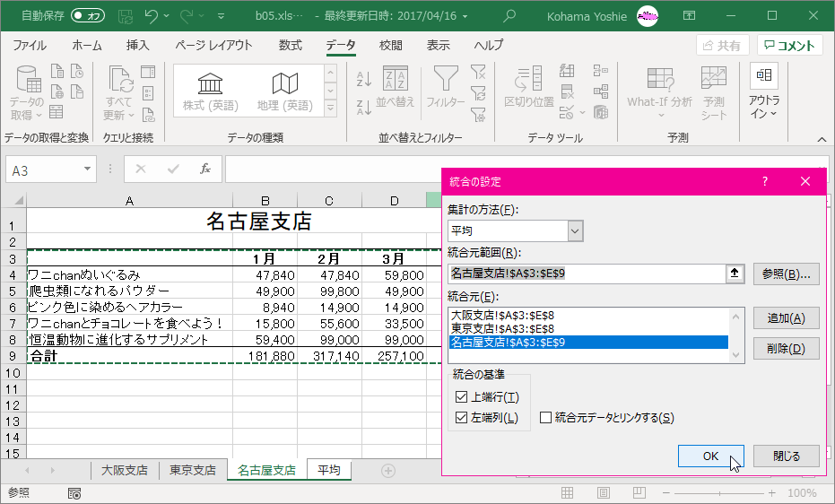The width and height of the screenshot is (835, 504).
Task: Open the Sort (並べ替え) dialog icon
Action: click(x=395, y=80)
